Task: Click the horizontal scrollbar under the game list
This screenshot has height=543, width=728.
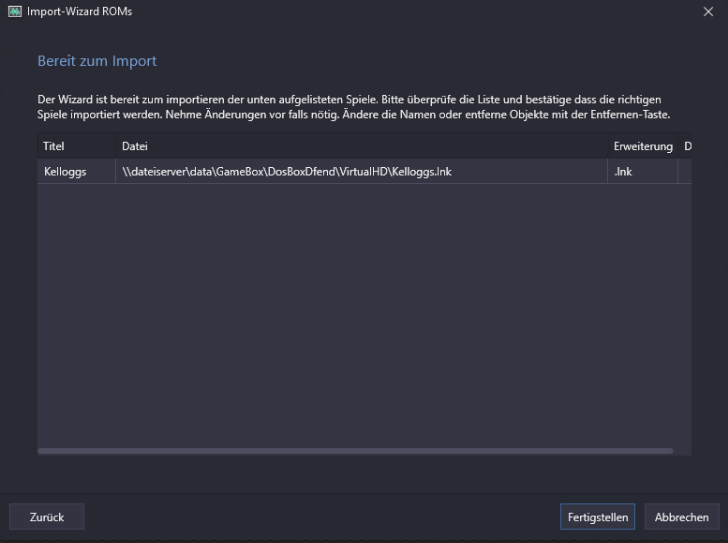Action: point(355,451)
